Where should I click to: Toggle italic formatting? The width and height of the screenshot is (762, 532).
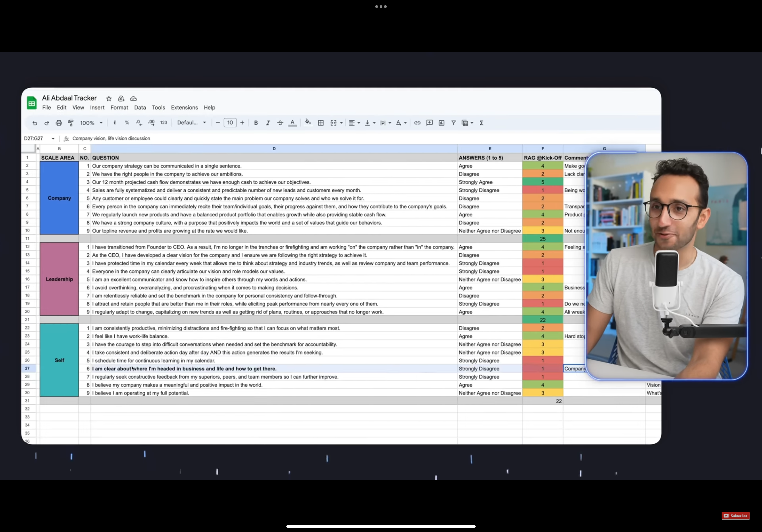coord(268,123)
